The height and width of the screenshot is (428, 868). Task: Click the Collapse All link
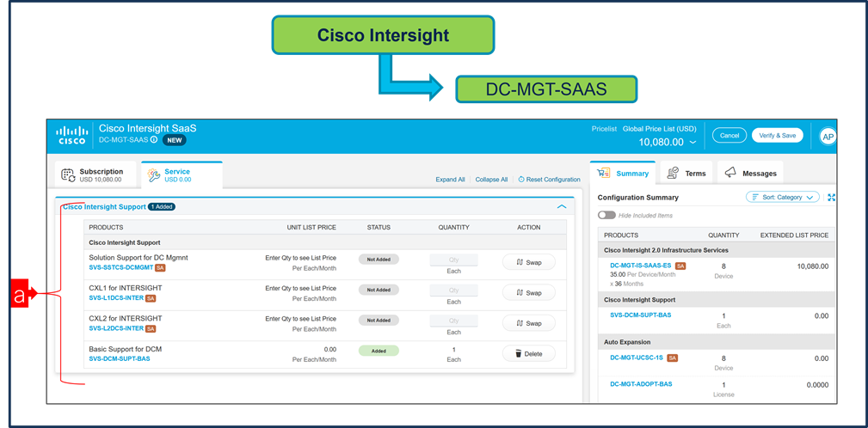(x=491, y=180)
